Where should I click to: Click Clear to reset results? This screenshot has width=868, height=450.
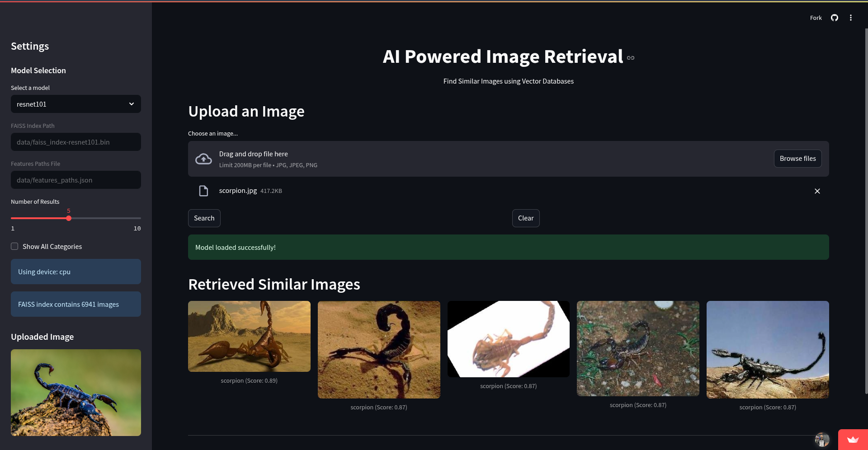(x=526, y=218)
